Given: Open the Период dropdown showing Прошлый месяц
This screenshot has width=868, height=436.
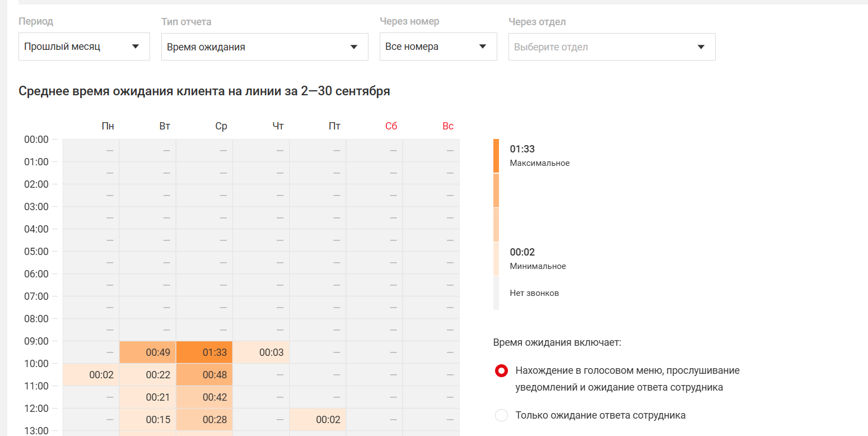Looking at the screenshot, I should tap(84, 47).
